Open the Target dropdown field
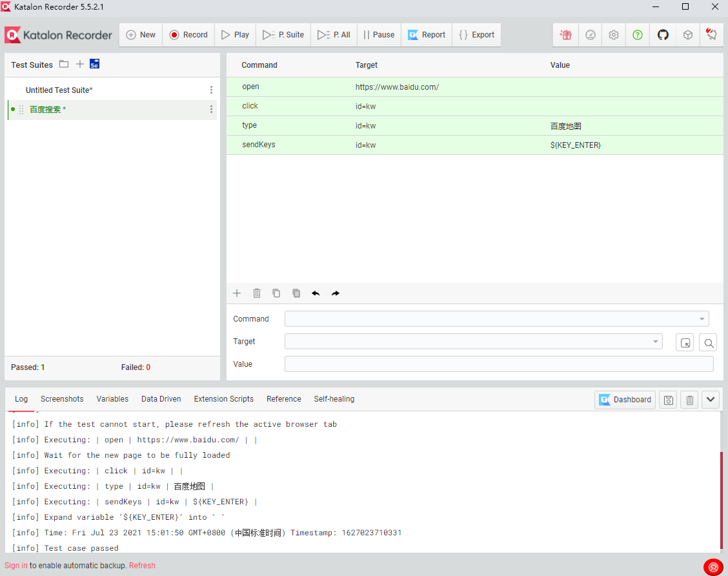 point(474,342)
